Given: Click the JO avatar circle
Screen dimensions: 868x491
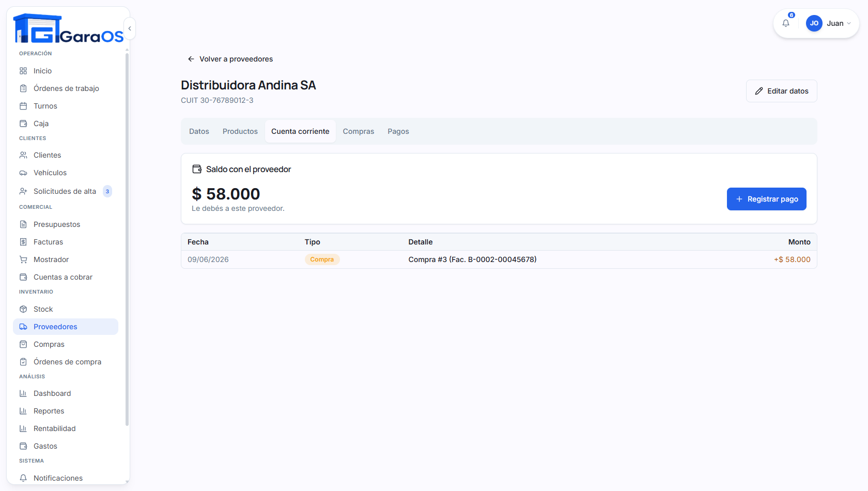Looking at the screenshot, I should 814,23.
